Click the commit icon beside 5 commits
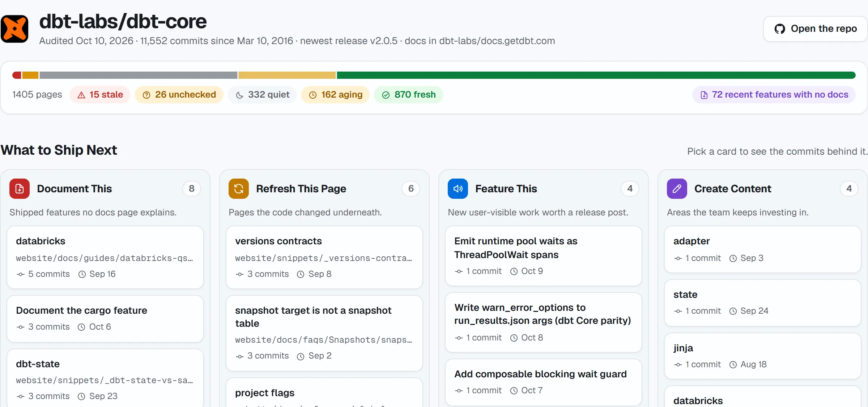868x407 pixels. 21,274
